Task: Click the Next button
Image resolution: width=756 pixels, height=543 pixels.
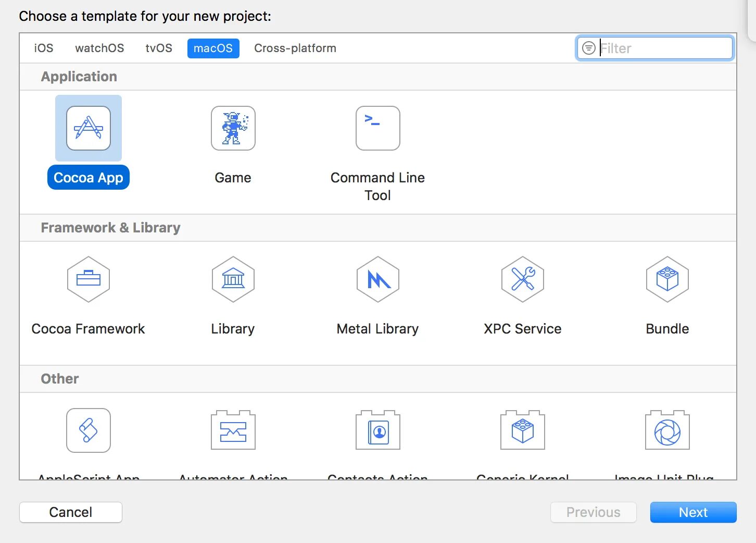Action: [x=694, y=512]
